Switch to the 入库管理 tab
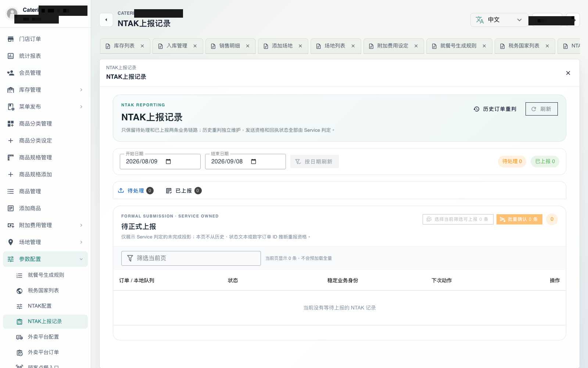Image resolution: width=588 pixels, height=368 pixels. click(x=178, y=46)
